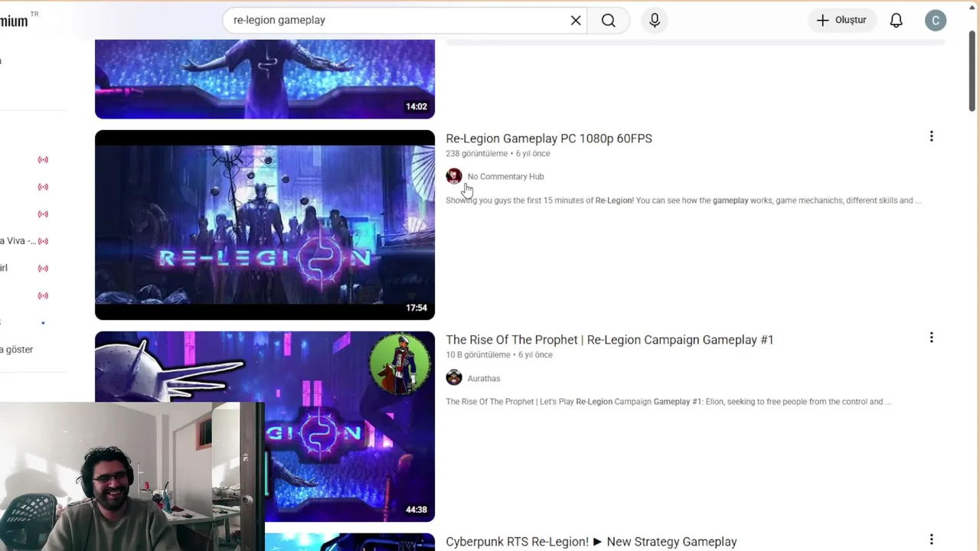Open The Rise Of The Prophet video title
Viewport: 980px width, 551px height.
coord(609,340)
